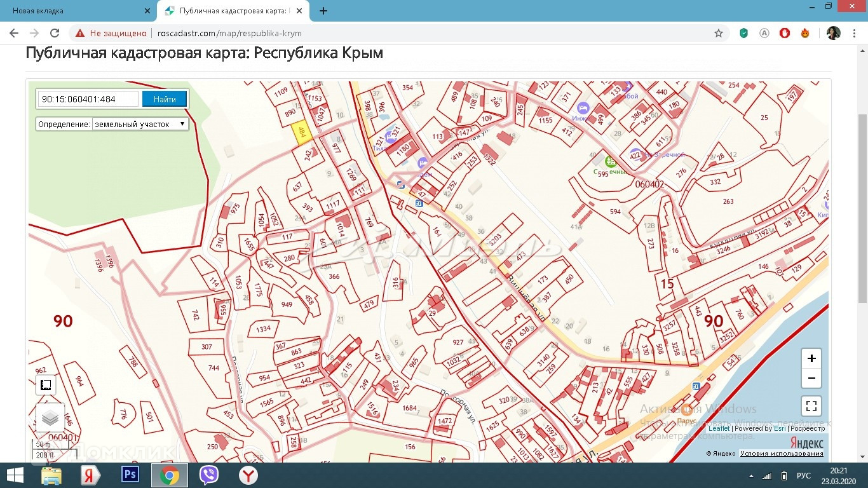Reload the current page

click(x=55, y=33)
